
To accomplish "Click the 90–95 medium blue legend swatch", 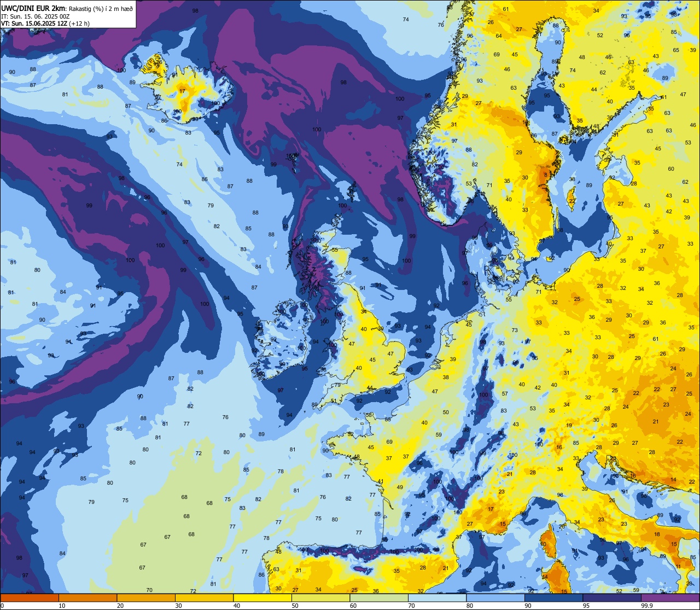I will (553, 597).
